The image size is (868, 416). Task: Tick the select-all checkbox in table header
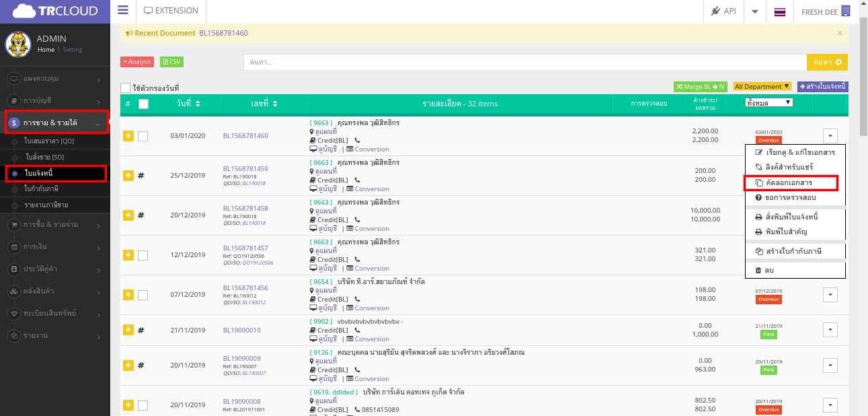click(x=143, y=104)
